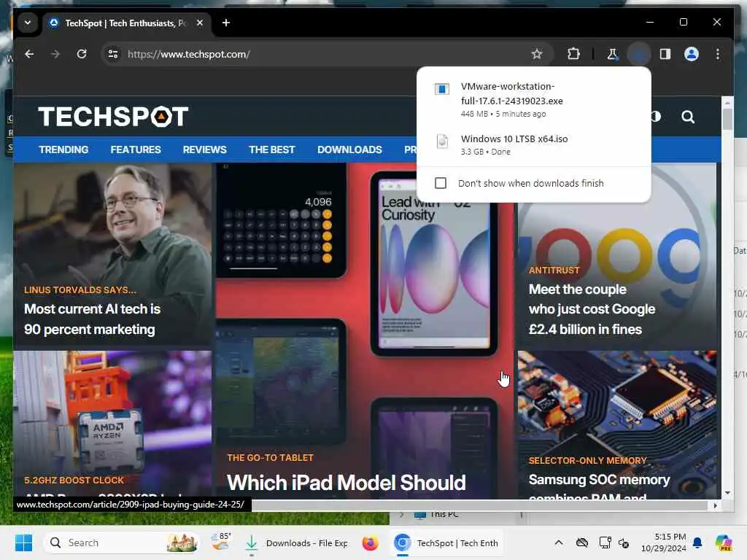Toggle the downloads toolbar button
This screenshot has width=747, height=560.
pyautogui.click(x=638, y=54)
